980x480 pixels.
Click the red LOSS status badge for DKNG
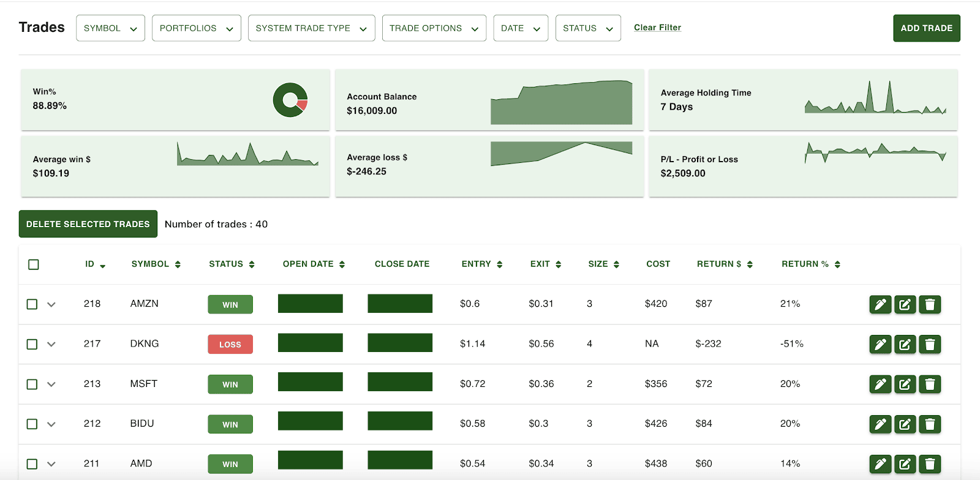click(x=230, y=345)
